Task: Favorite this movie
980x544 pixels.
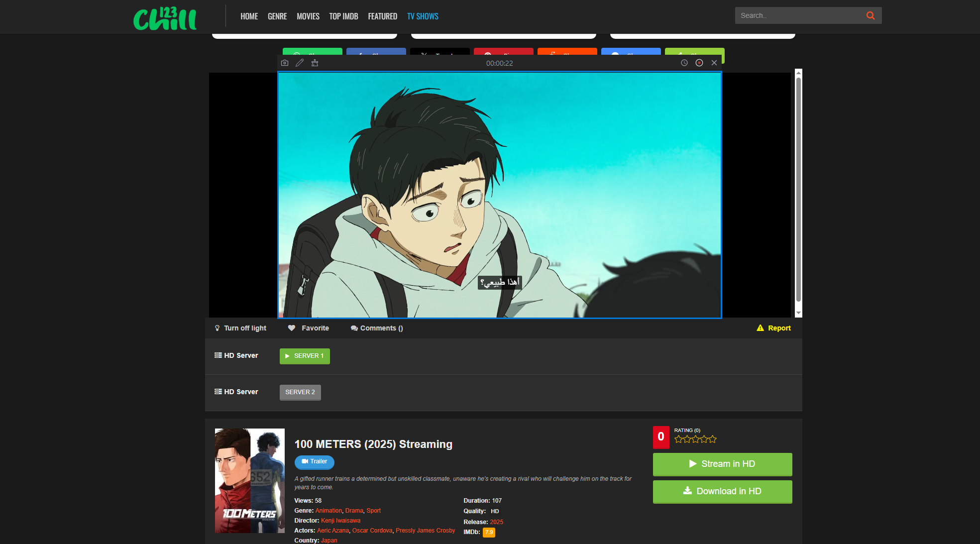Action: [x=309, y=328]
